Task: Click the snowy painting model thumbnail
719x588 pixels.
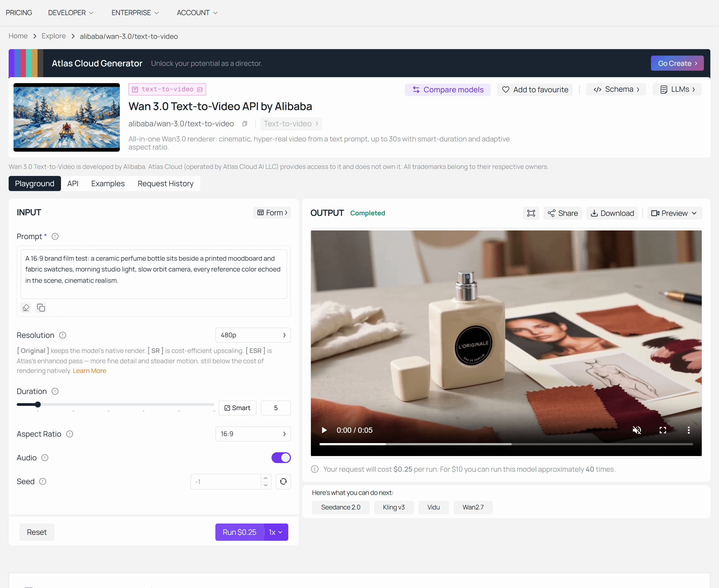Action: (x=67, y=117)
